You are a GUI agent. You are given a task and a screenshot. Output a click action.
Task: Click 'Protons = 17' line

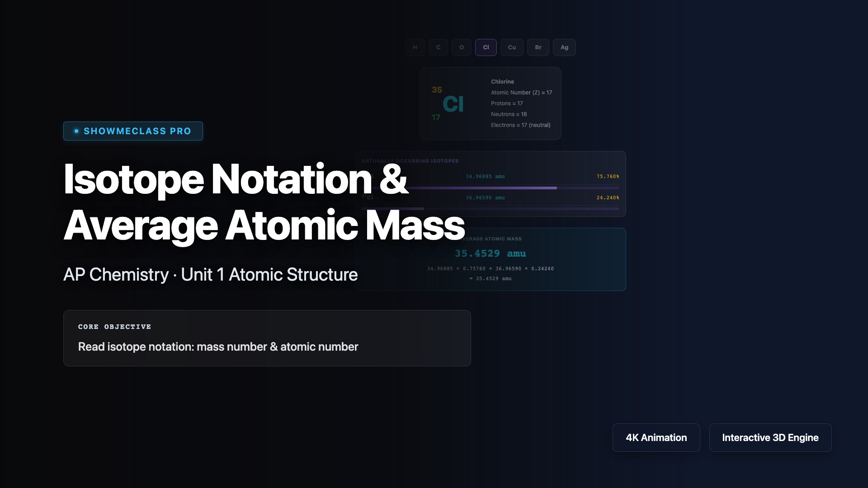click(x=507, y=103)
